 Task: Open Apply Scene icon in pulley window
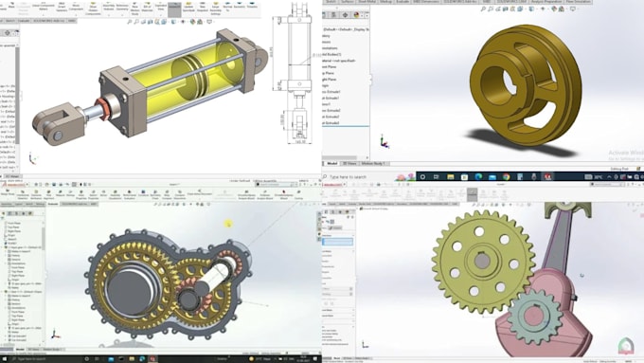point(562,9)
